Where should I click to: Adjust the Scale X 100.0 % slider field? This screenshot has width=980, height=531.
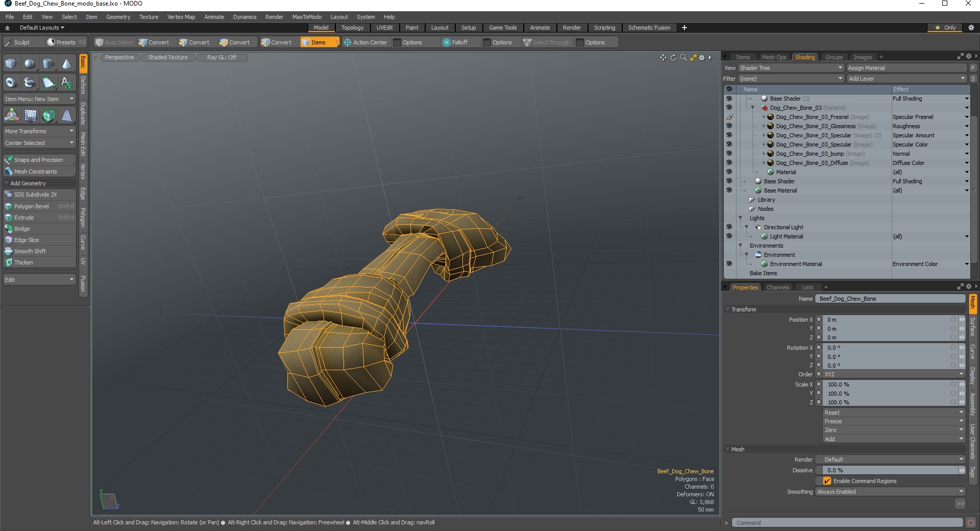pos(887,384)
